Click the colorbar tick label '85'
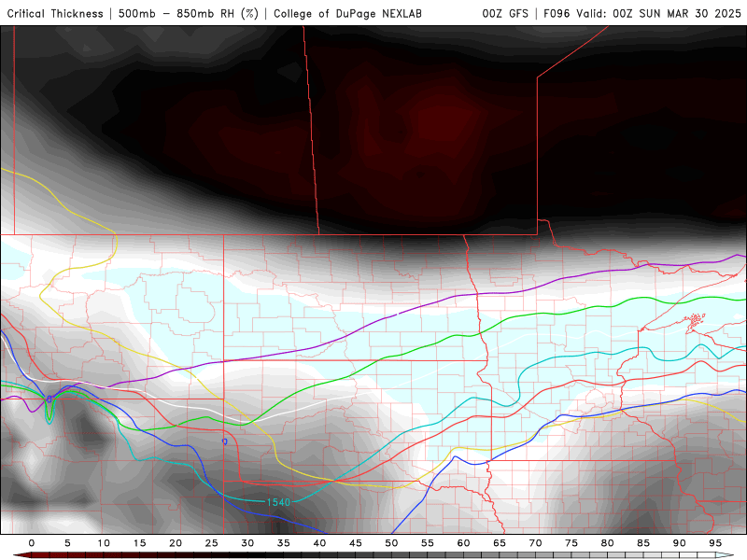 coord(643,543)
